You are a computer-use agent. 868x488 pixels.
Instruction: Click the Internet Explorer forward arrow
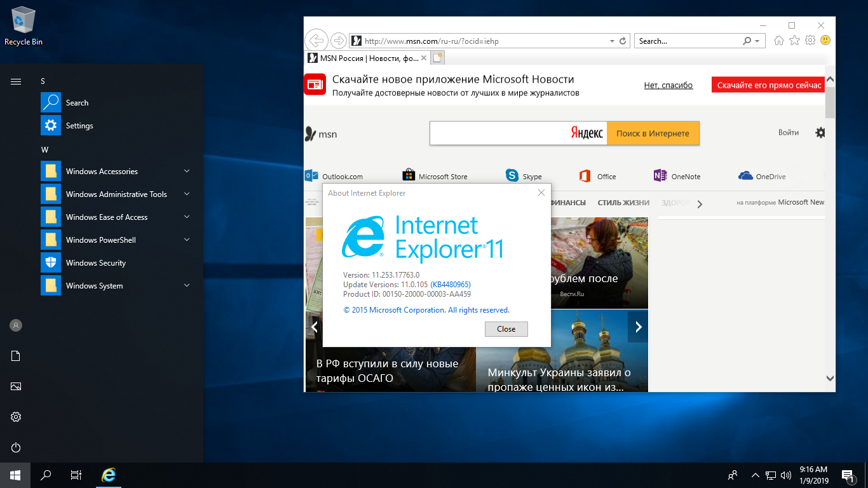point(339,41)
